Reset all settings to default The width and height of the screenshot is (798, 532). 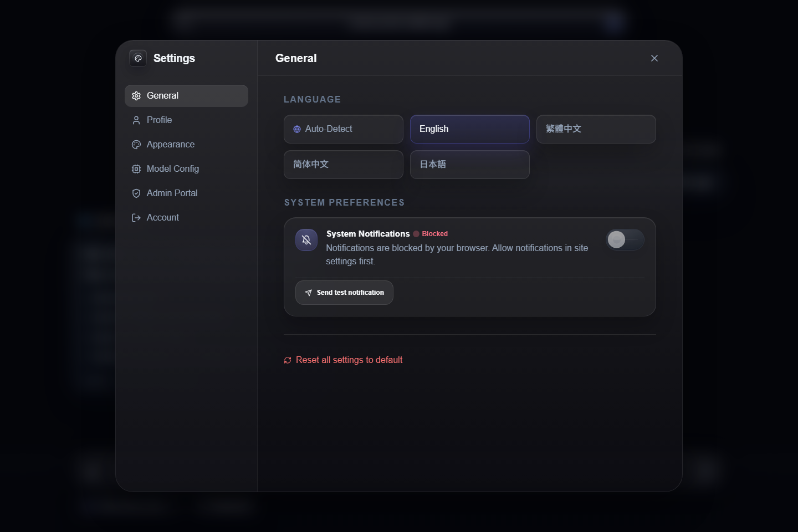(343, 360)
